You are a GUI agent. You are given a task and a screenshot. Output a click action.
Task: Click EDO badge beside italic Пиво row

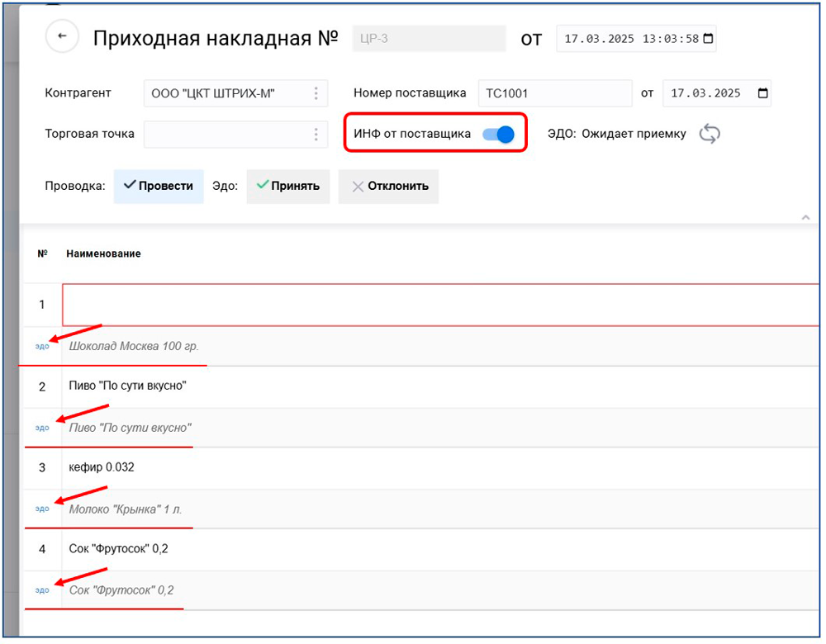click(x=42, y=428)
